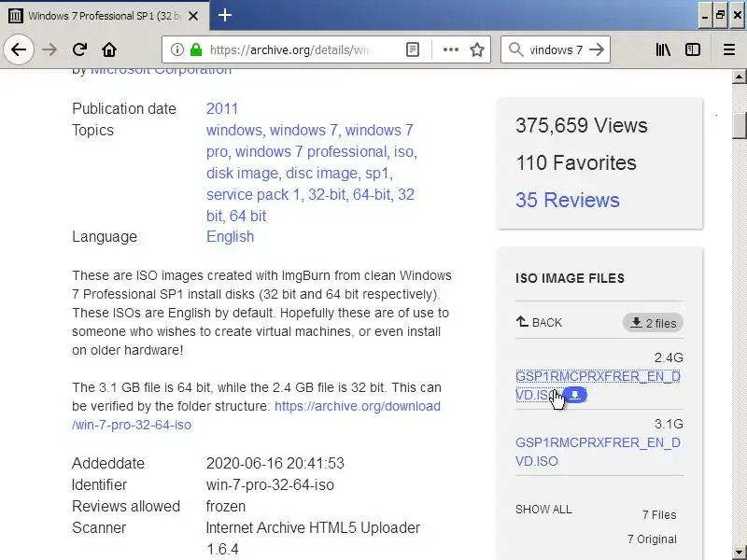The width and height of the screenshot is (747, 560).
Task: Click SHOW ALL download options
Action: click(543, 510)
